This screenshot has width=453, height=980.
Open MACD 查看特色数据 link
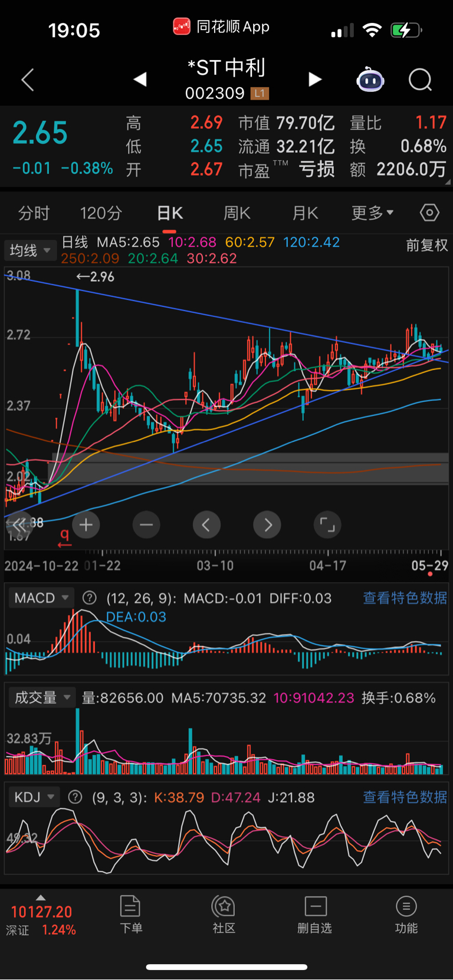405,598
